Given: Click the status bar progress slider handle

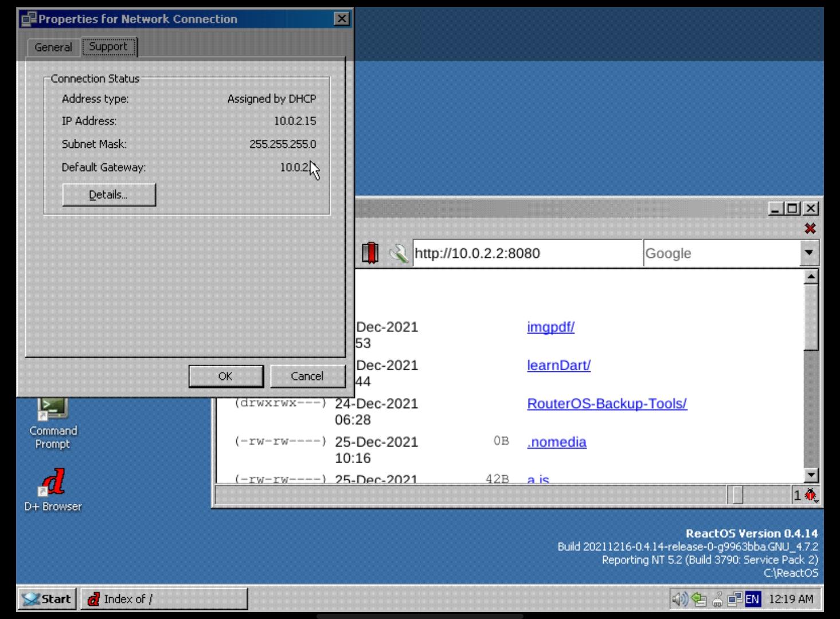Looking at the screenshot, I should [737, 495].
